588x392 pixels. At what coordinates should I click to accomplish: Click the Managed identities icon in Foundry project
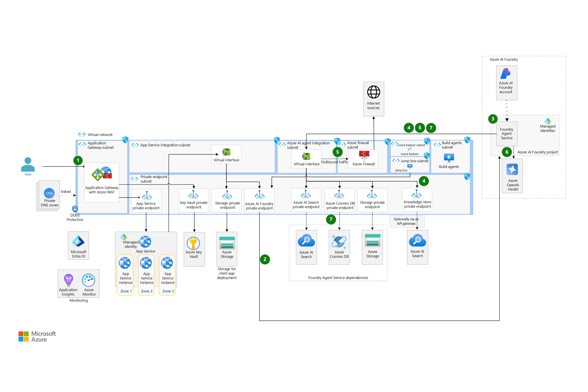[548, 121]
